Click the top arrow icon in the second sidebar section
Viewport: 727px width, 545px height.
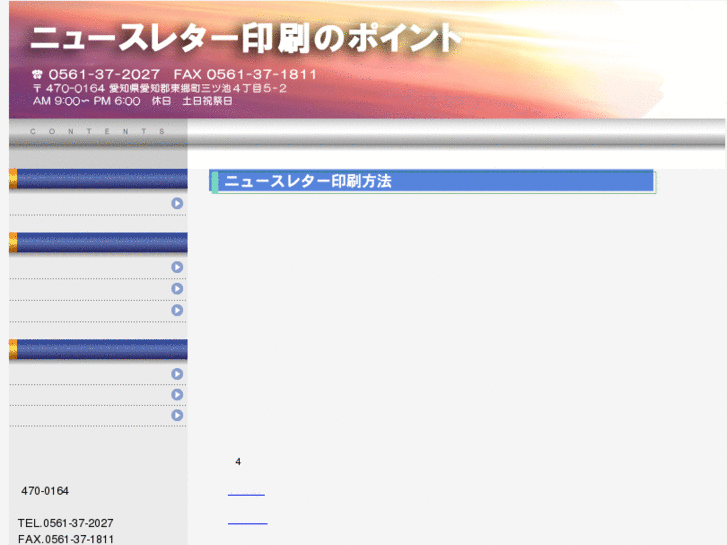pos(177,267)
